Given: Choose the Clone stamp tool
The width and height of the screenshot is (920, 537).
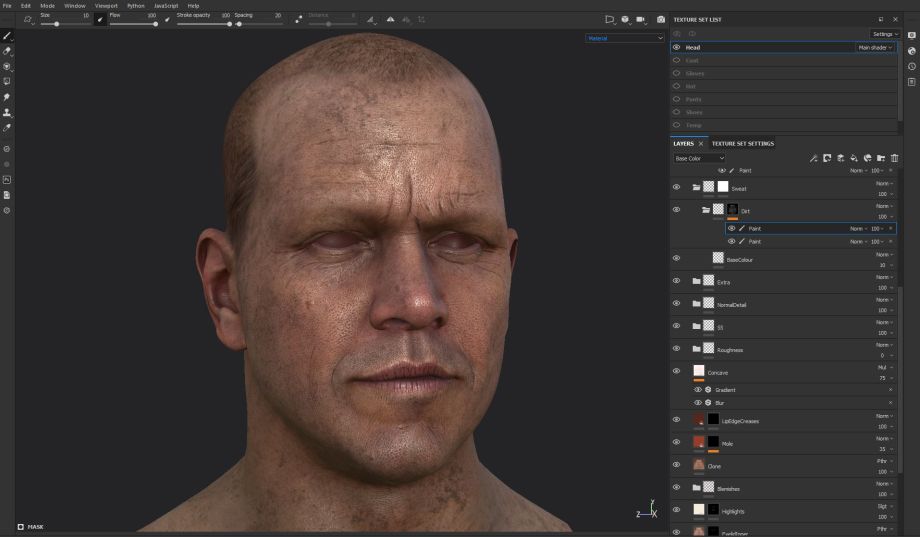Looking at the screenshot, I should pos(7,113).
